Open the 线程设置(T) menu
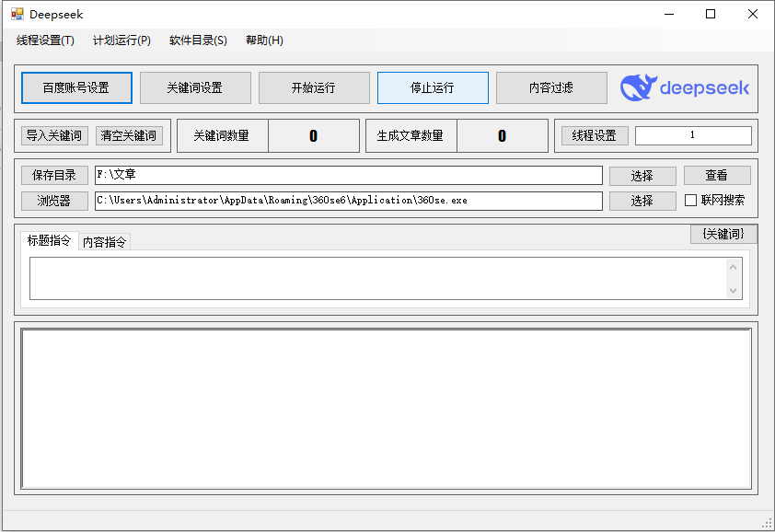Viewport: 775px width, 532px height. (x=45, y=40)
